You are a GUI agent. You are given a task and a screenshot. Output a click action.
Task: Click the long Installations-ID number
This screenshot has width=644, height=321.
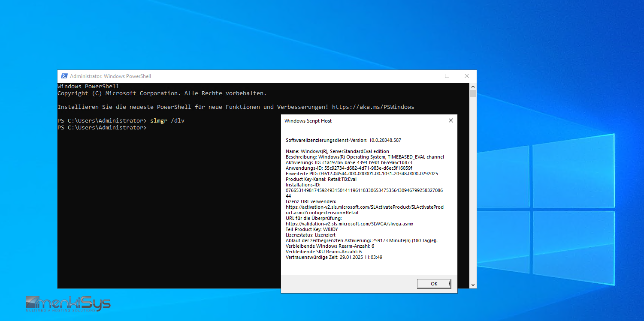pos(364,193)
